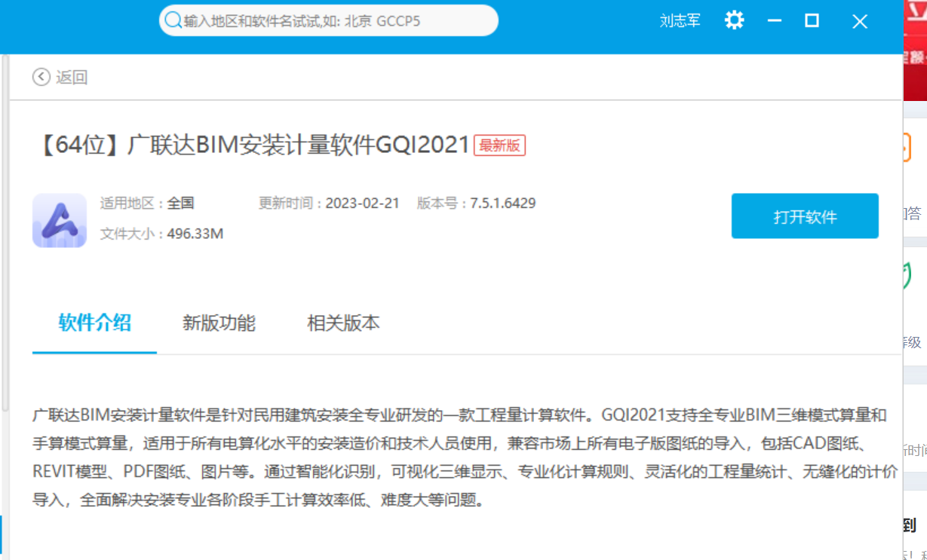Open user account 刘志军
Image resolution: width=927 pixels, height=560 pixels.
[x=680, y=21]
